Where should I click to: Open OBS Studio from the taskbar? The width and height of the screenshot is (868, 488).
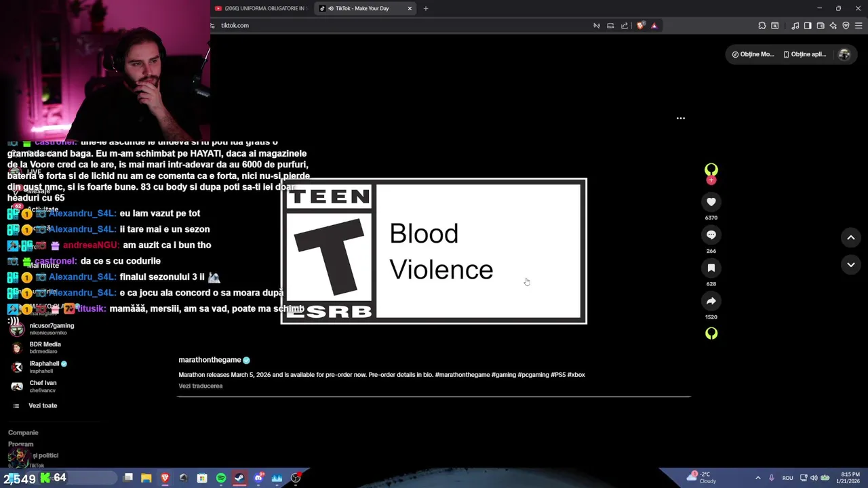[x=296, y=478]
